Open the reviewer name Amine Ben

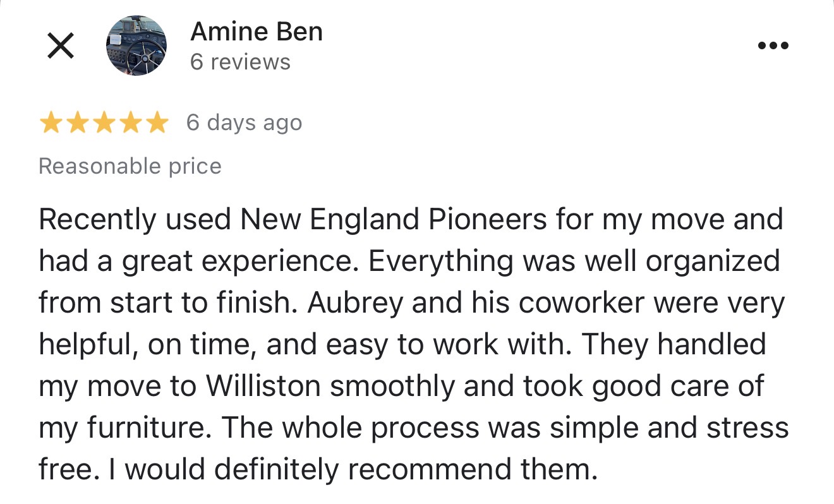tap(257, 32)
